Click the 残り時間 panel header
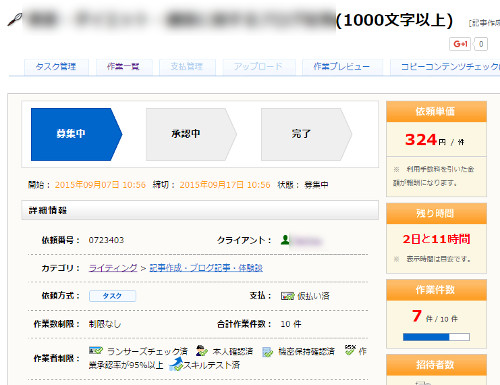Screen dimensions: 500x385 436,214
